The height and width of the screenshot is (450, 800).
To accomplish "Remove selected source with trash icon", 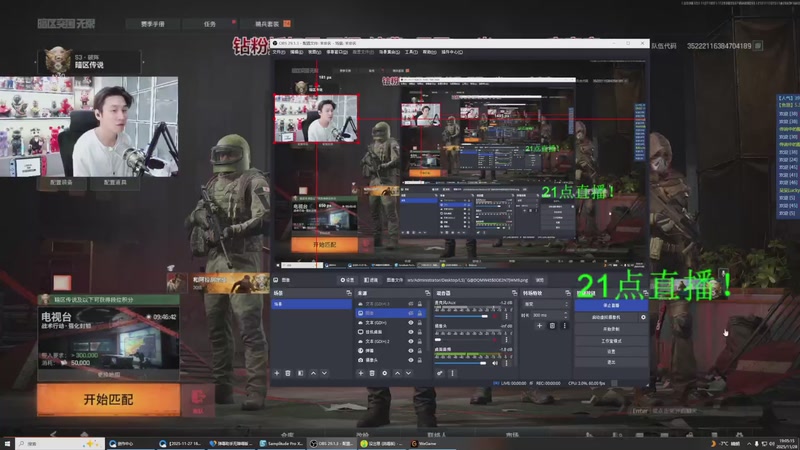I will point(372,373).
